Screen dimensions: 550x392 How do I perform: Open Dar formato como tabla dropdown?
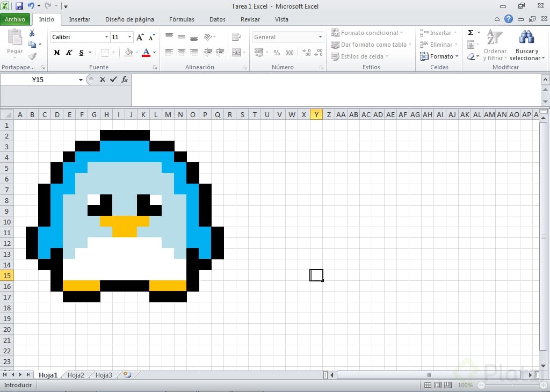[x=371, y=45]
